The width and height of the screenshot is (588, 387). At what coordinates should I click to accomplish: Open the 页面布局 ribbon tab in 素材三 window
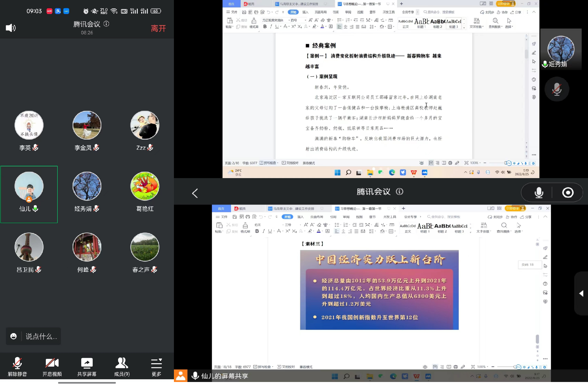[316, 217]
